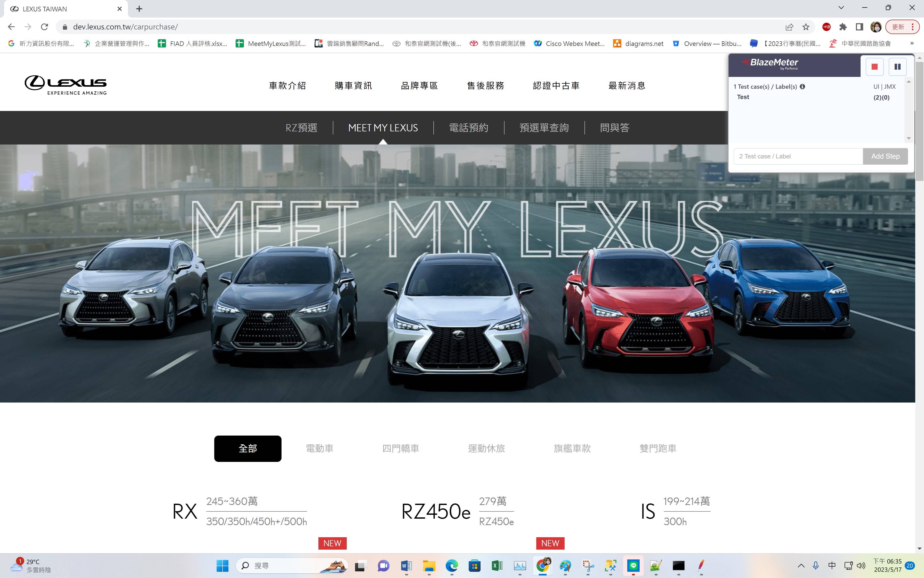Viewport: 924px width, 578px height.
Task: Open 購車資訊 navigation menu
Action: pyautogui.click(x=353, y=86)
